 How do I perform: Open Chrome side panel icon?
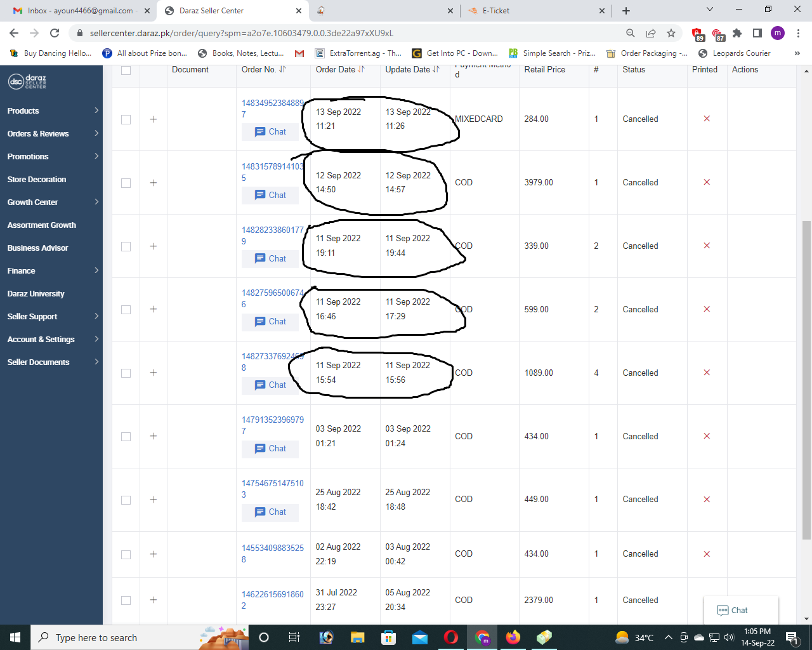pos(757,33)
